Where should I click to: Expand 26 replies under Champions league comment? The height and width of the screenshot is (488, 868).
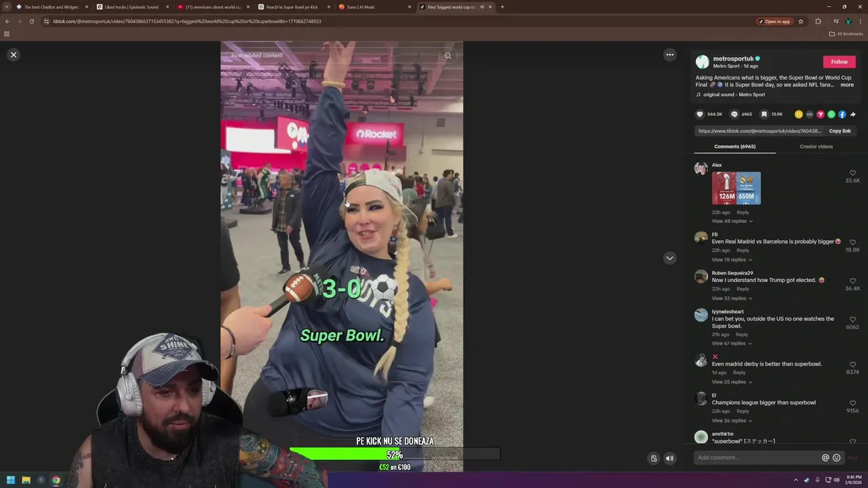tap(732, 421)
